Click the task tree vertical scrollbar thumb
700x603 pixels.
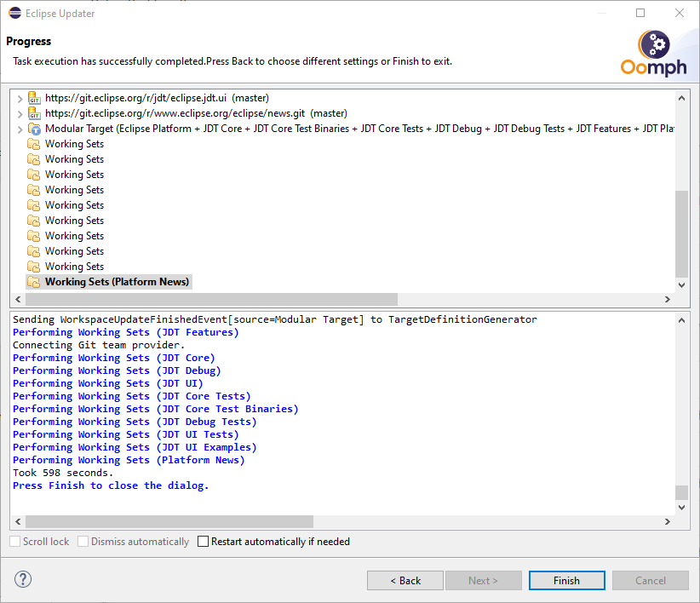click(x=682, y=234)
